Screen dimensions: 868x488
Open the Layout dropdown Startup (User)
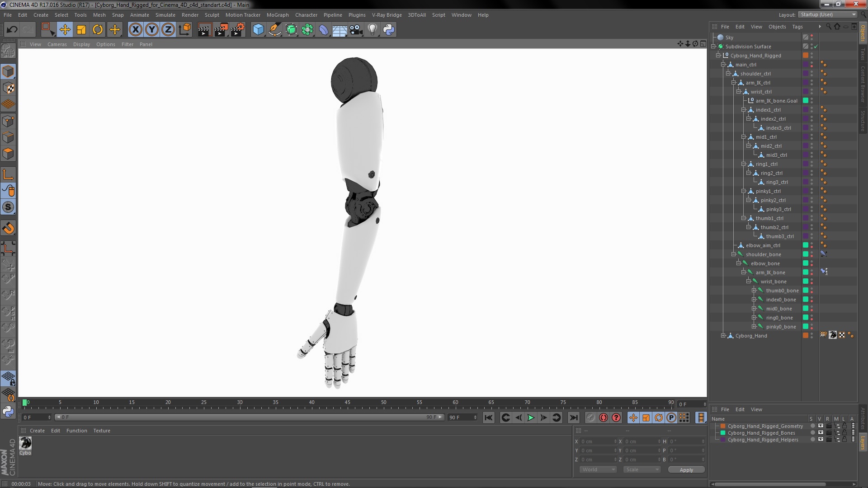click(828, 14)
